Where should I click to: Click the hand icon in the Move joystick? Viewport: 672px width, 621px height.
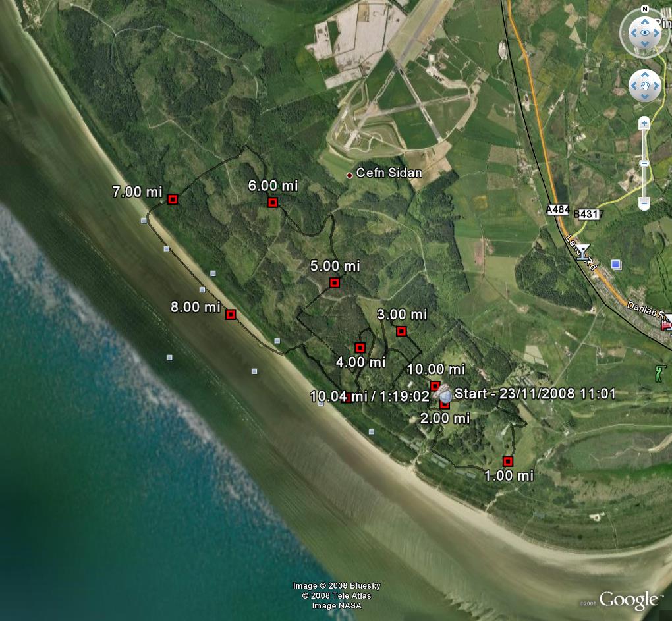[645, 86]
